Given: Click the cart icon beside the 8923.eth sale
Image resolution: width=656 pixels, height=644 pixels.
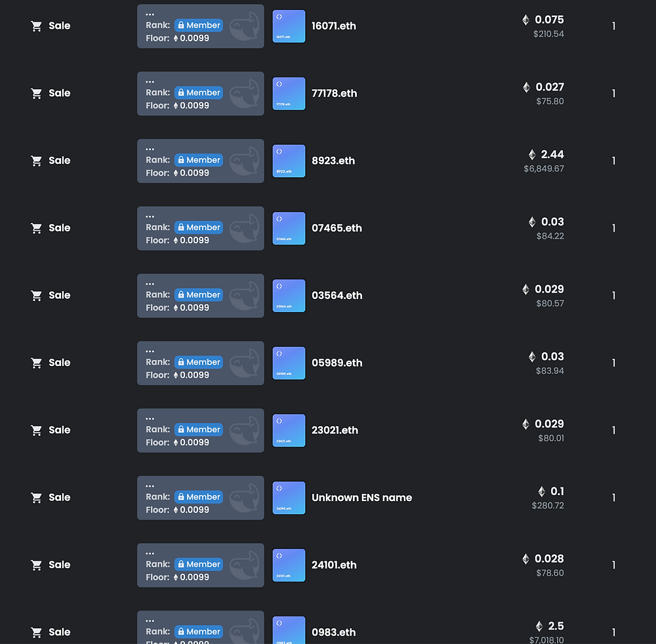Looking at the screenshot, I should (36, 161).
